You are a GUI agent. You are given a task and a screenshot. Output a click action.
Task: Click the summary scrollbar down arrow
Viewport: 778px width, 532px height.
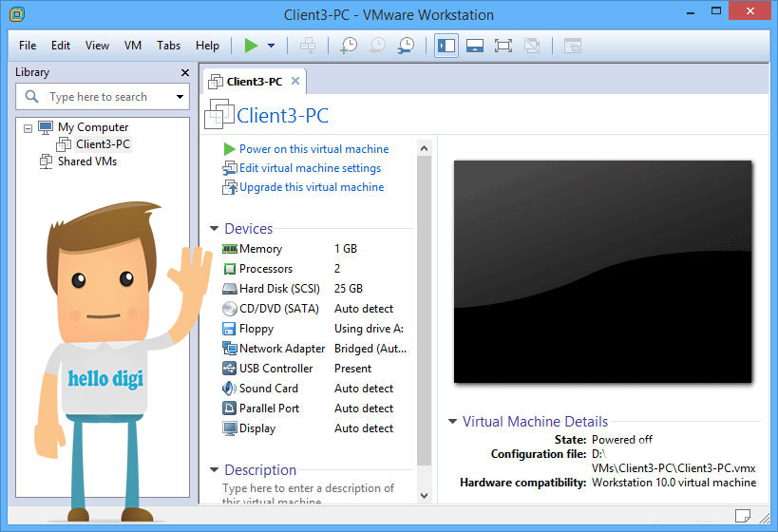coord(424,495)
